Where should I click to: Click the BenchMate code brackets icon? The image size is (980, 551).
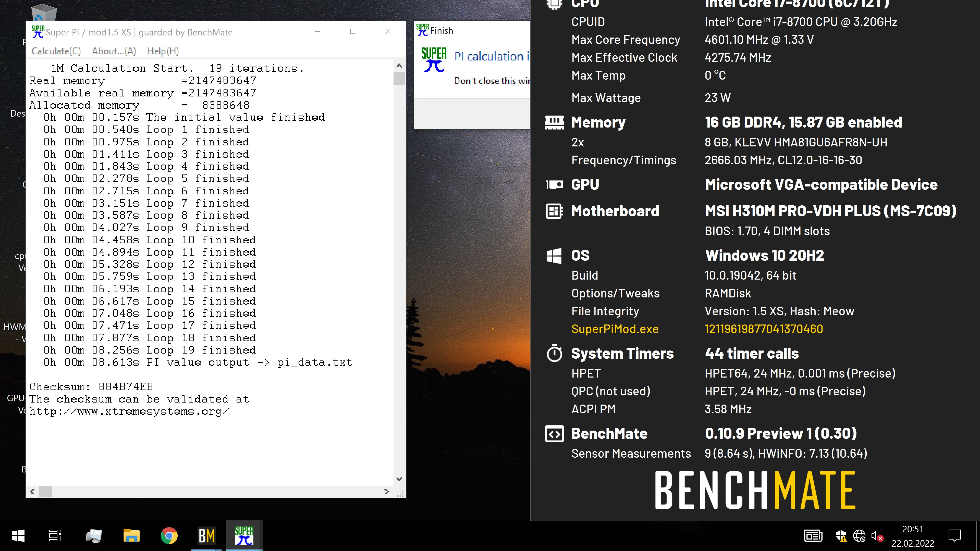[x=554, y=434]
